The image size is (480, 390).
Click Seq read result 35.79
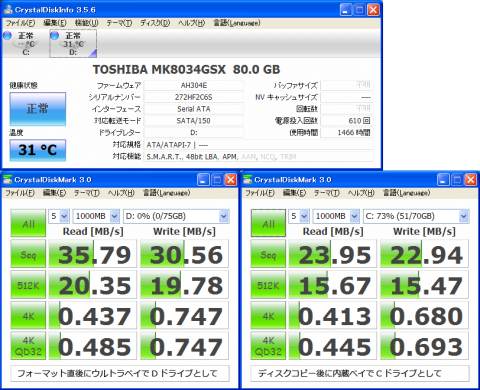[x=93, y=254]
